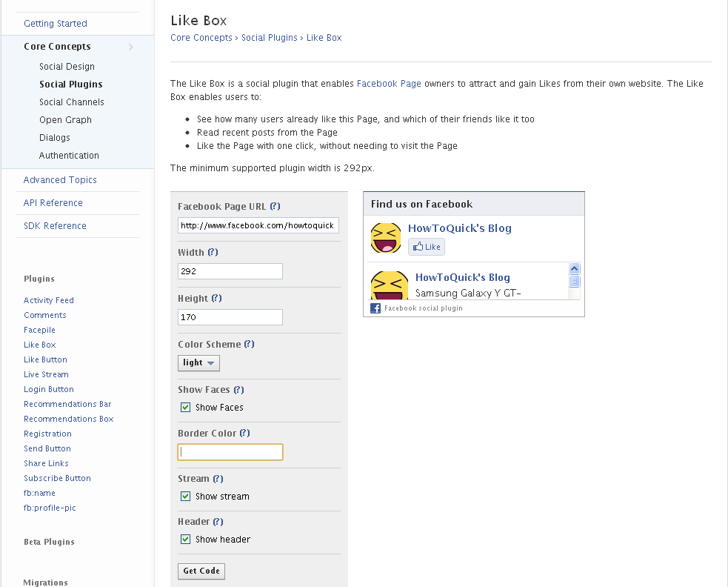Click the Facebook logo in plugin footer
Screen dimensions: 728x587
point(375,308)
